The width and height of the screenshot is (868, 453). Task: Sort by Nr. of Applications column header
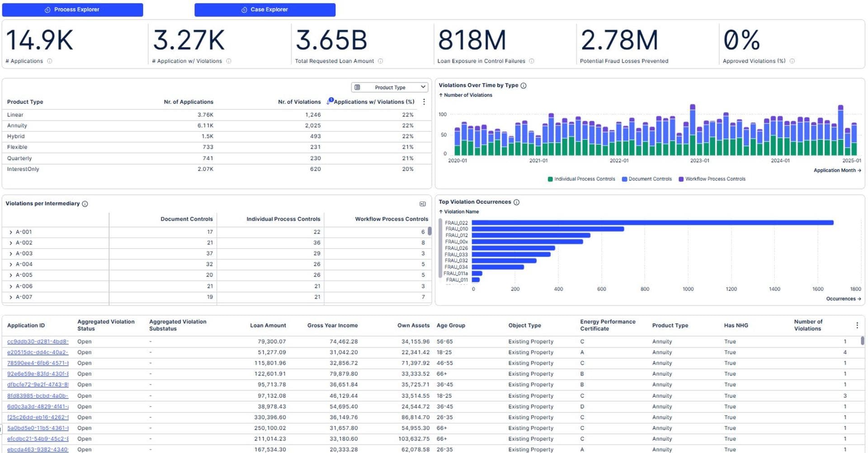(189, 102)
